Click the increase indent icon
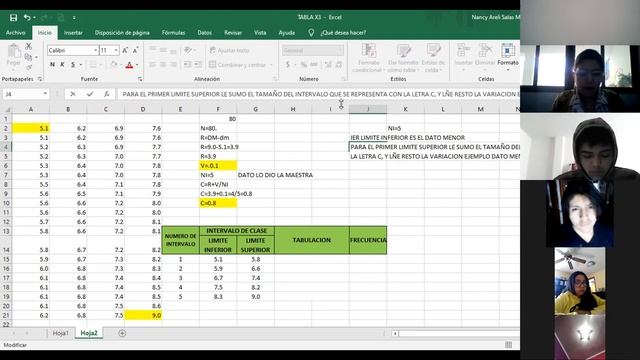 [x=198, y=64]
